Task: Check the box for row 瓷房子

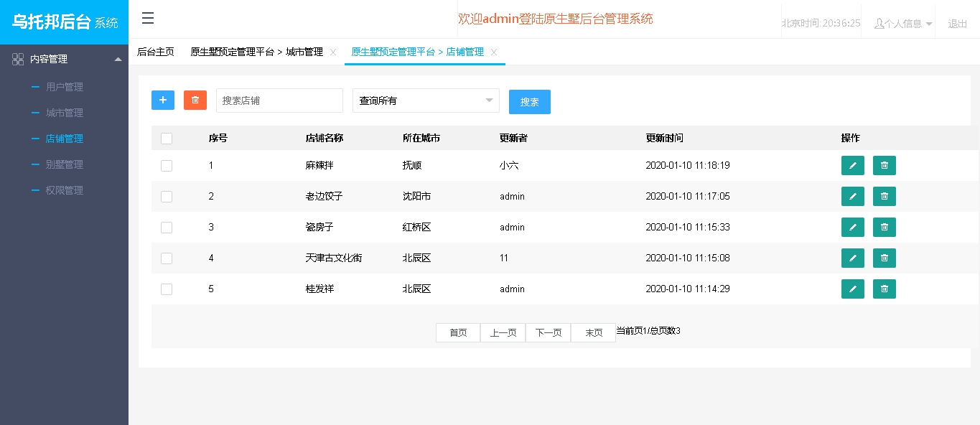Action: [x=167, y=228]
